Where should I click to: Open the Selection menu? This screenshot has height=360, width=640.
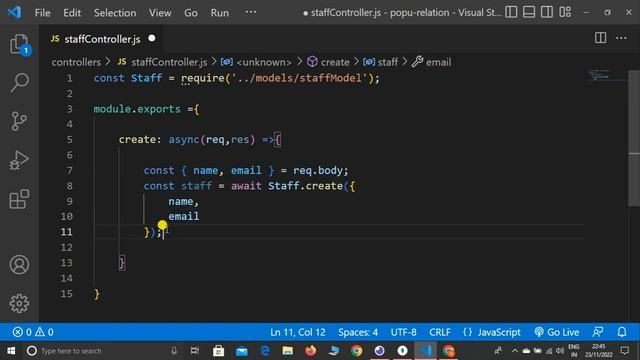(x=115, y=13)
